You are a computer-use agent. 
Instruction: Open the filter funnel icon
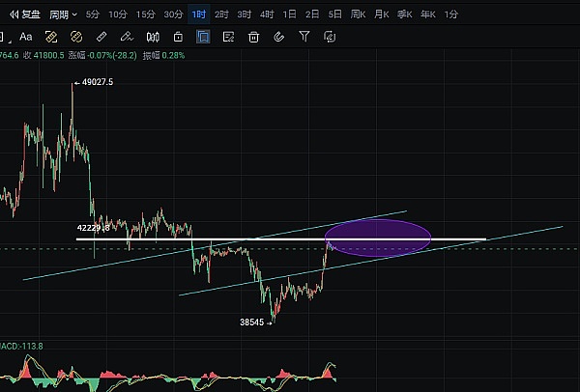tap(304, 37)
